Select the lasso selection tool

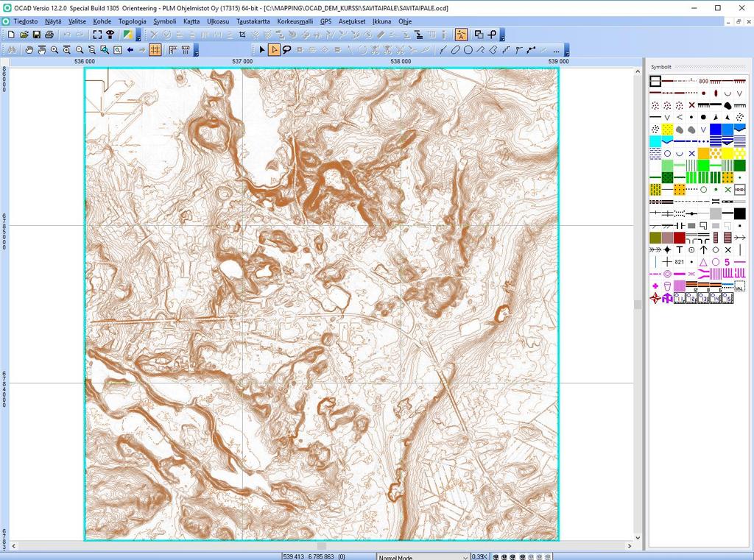(287, 49)
